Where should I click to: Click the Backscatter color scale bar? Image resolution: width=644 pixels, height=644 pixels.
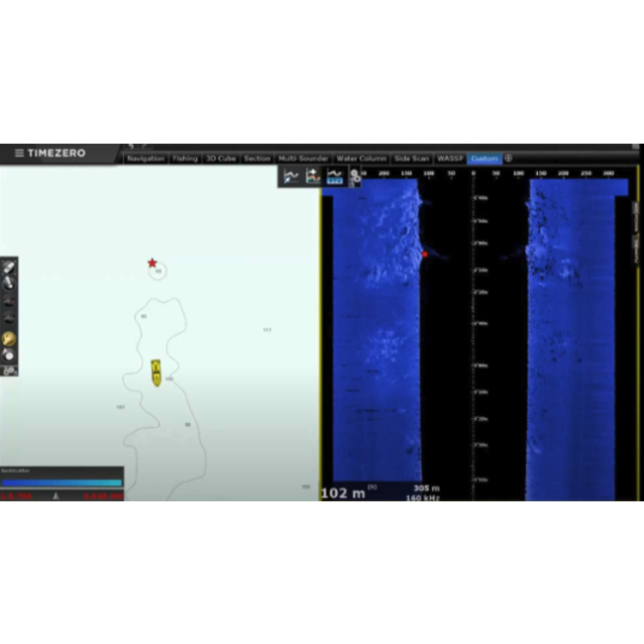tap(61, 483)
